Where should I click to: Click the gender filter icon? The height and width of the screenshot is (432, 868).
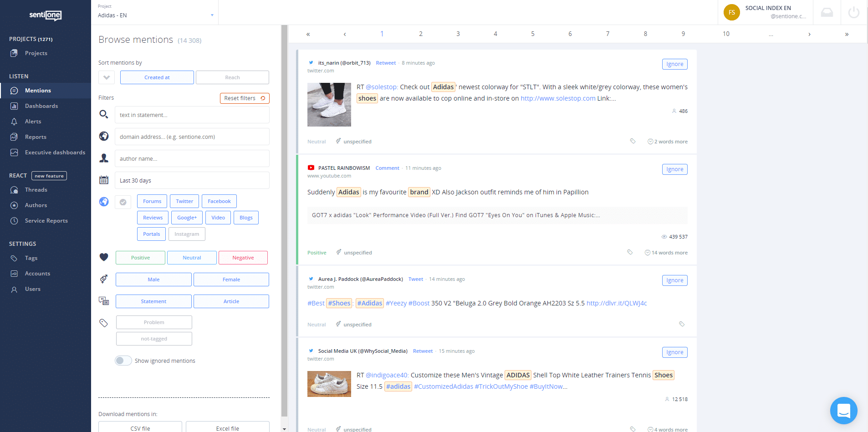(104, 279)
